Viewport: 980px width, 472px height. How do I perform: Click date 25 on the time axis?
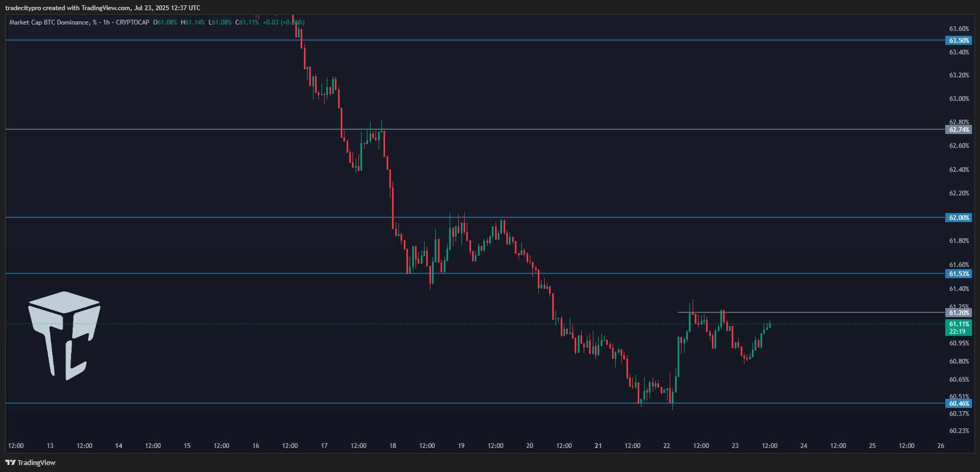pos(872,446)
